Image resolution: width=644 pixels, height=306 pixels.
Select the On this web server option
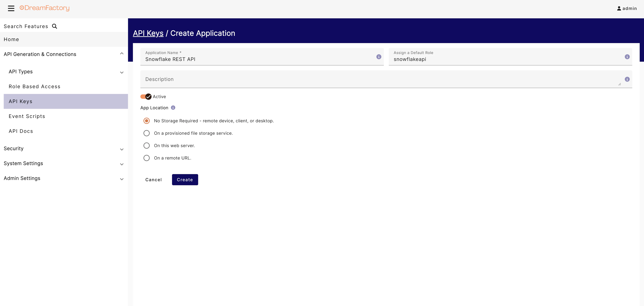[x=147, y=145]
